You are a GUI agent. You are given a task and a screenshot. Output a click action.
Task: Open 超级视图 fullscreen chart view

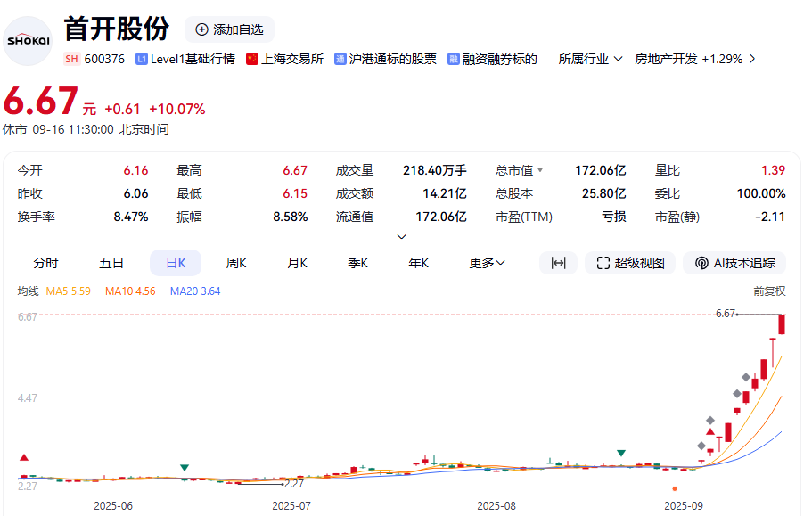click(630, 263)
